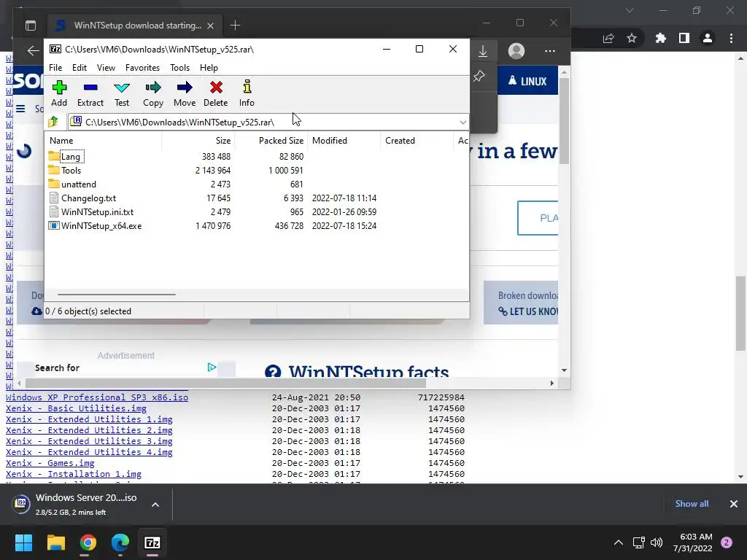Click Edge horizontal scrollbar thumb
The height and width of the screenshot is (560, 747).
pos(225,383)
